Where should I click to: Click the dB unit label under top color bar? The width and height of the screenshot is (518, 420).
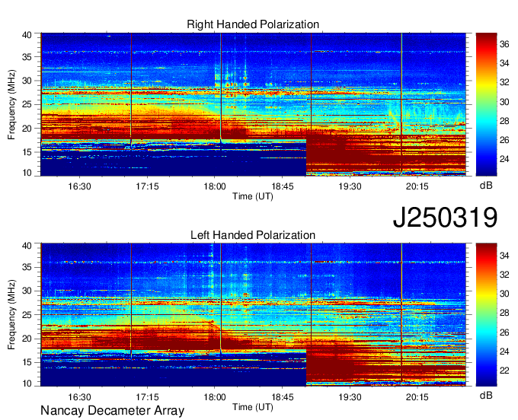pos(486,185)
